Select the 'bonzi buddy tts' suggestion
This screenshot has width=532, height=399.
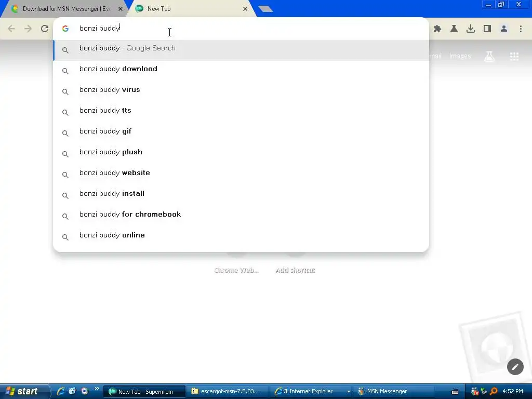click(x=241, y=112)
